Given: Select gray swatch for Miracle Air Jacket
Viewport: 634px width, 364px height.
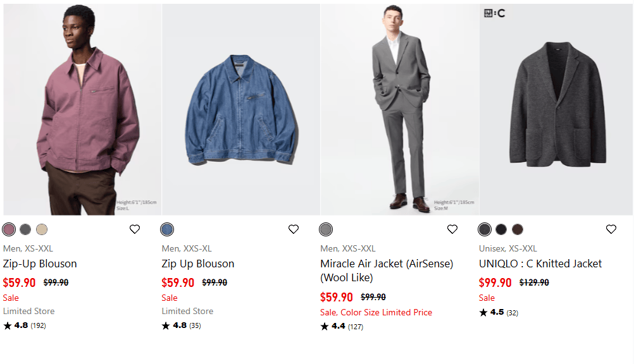Looking at the screenshot, I should tap(326, 229).
